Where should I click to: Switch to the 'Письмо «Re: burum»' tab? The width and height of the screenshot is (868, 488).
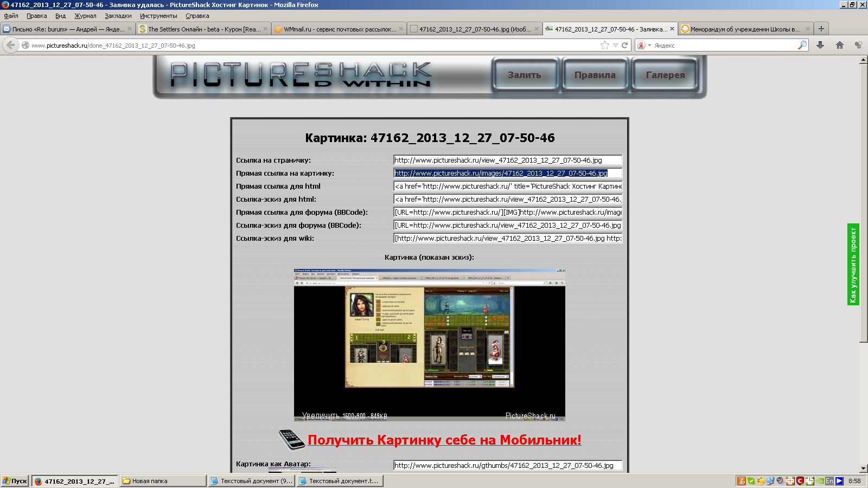[67, 29]
